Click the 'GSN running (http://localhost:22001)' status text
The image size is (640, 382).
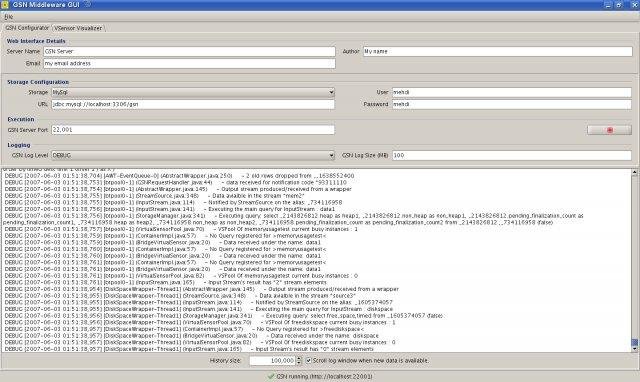[x=324, y=376]
